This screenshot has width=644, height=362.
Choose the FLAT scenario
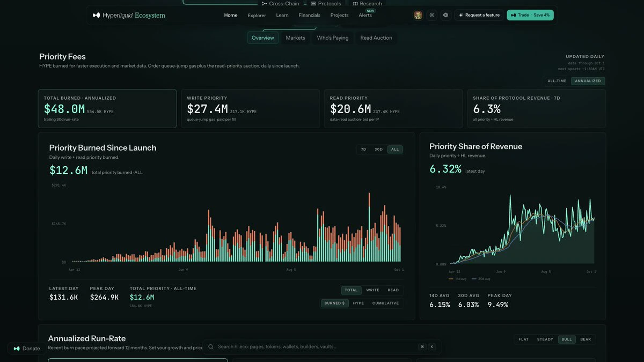[524, 339]
